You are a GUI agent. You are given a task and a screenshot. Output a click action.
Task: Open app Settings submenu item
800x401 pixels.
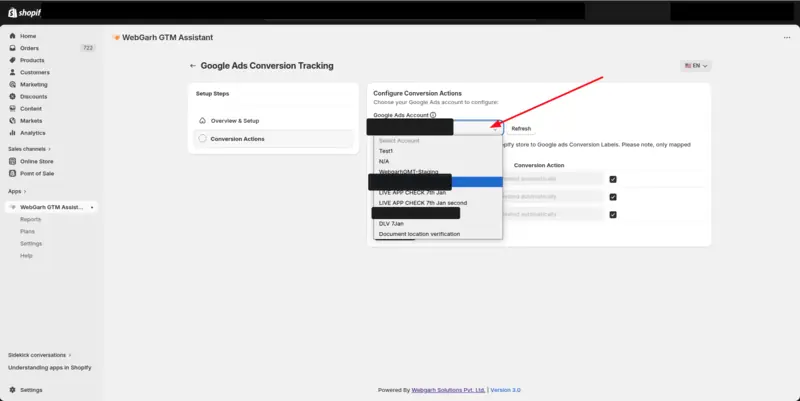31,244
